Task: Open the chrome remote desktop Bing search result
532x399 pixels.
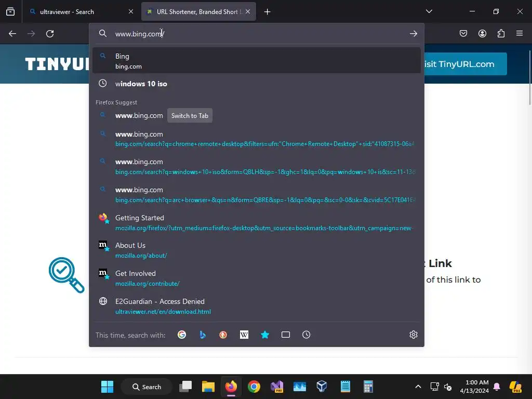Action: point(257,139)
